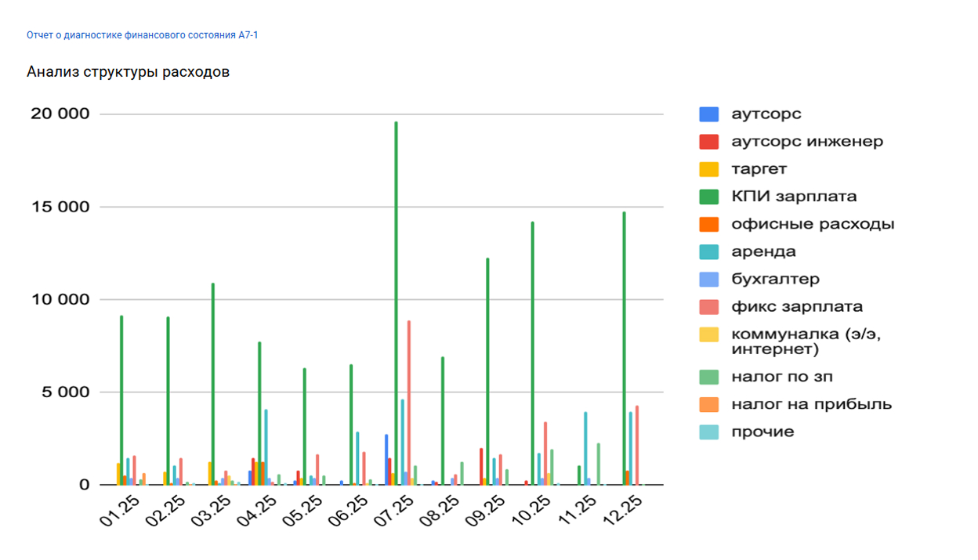Select the 07.25 month label on x-axis
Viewport: 978px width, 560px height.
393,512
